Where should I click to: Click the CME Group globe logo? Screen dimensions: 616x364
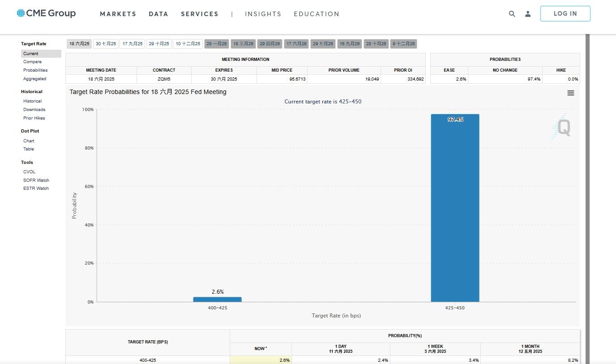(x=21, y=13)
